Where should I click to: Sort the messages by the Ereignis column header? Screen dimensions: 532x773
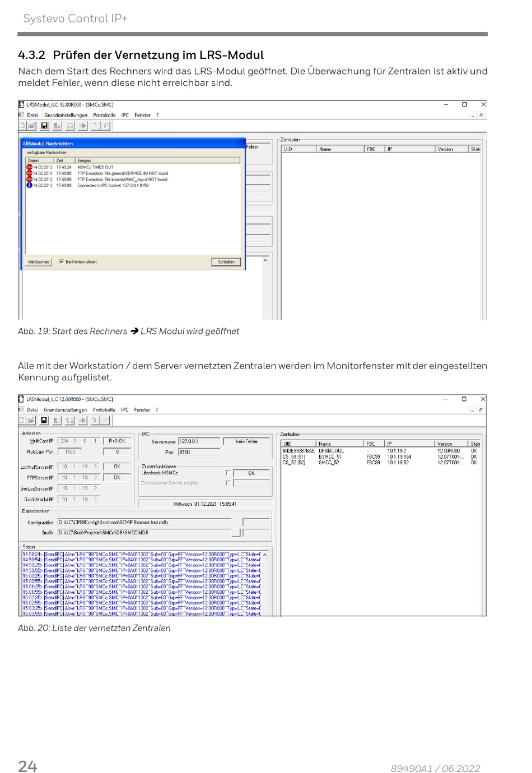click(157, 160)
